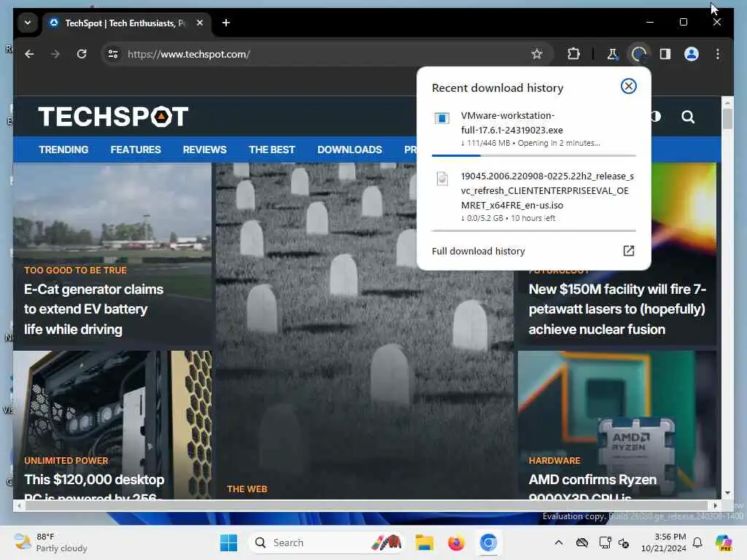The image size is (747, 560).
Task: Open the weather widget showing 88°F
Action: (50, 542)
